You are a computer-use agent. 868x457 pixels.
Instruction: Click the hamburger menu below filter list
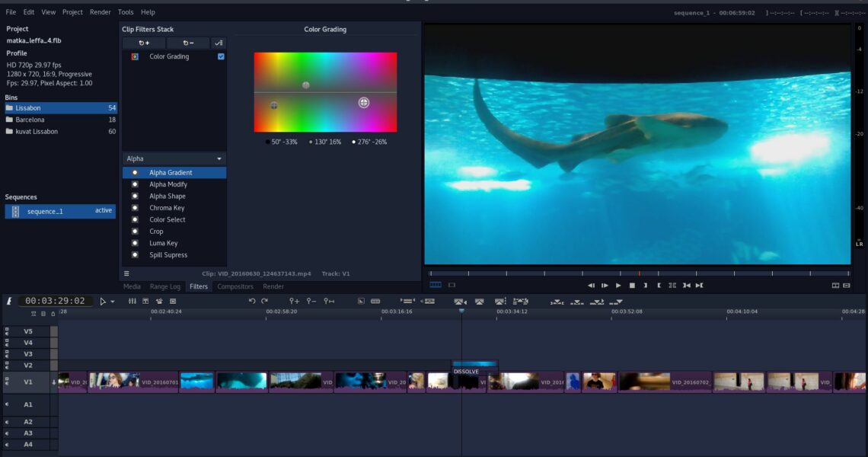coord(126,273)
